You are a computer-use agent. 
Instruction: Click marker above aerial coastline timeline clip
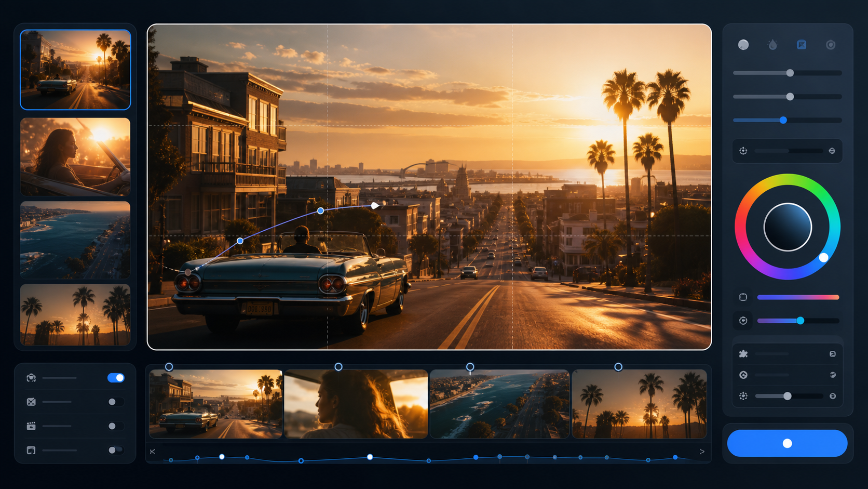[x=470, y=367]
